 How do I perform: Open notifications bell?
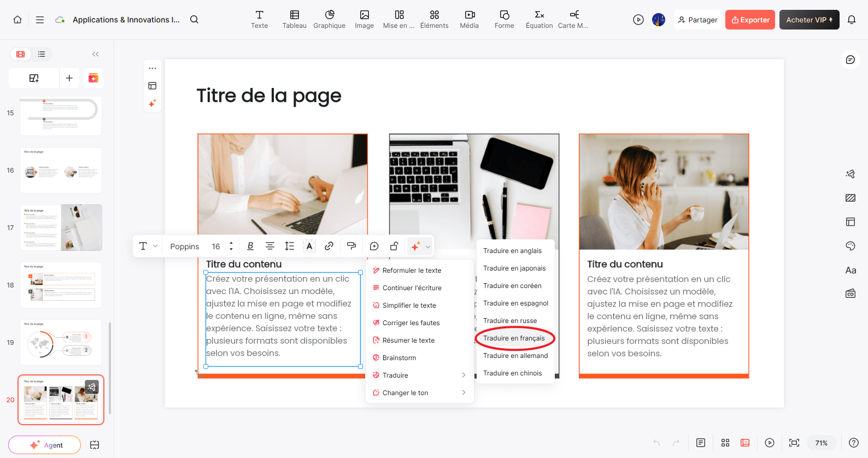click(852, 20)
